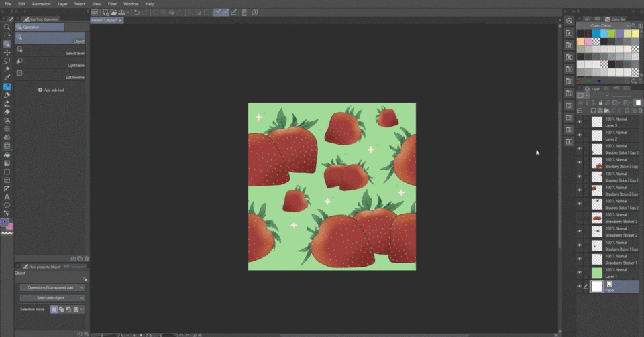Click the New canvas icon
Screen dimensions: 644x337
(105, 12)
